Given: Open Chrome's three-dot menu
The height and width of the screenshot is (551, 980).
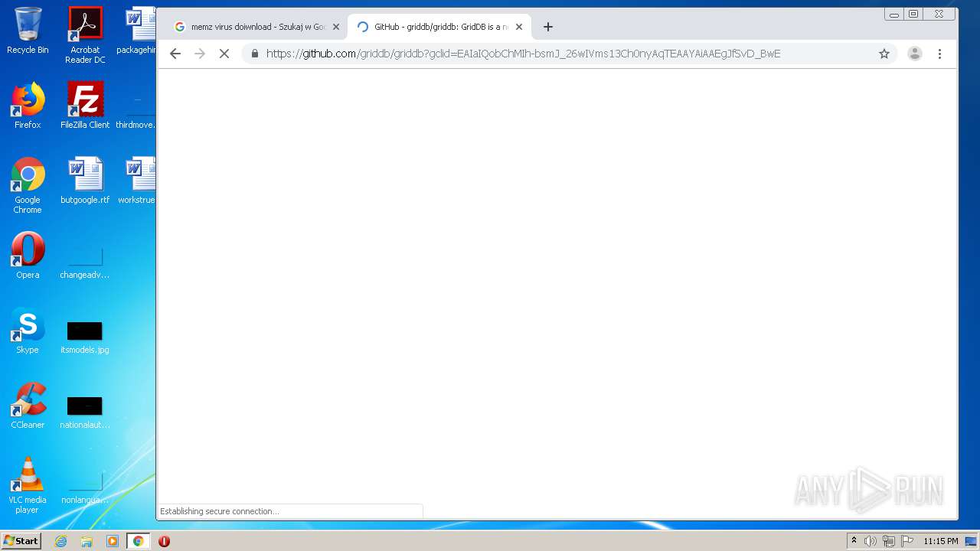Looking at the screenshot, I should tap(939, 54).
